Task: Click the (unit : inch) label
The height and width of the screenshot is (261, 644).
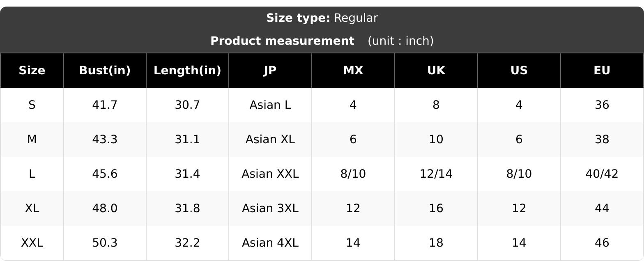Action: click(401, 41)
